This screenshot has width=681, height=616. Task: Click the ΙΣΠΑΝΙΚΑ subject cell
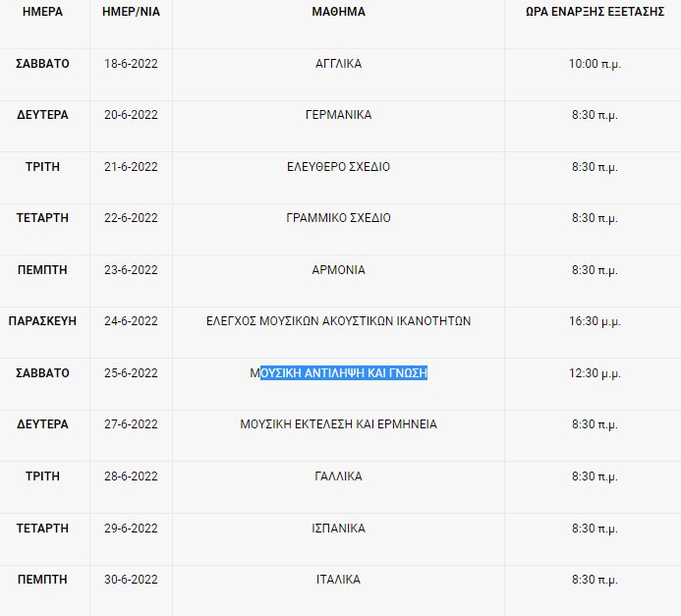(x=338, y=529)
